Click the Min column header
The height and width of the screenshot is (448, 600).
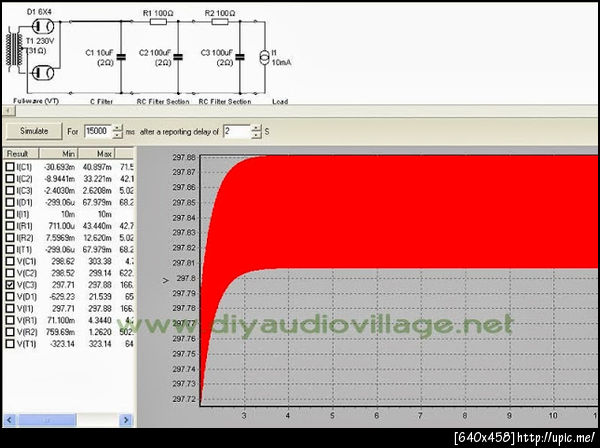[58, 154]
